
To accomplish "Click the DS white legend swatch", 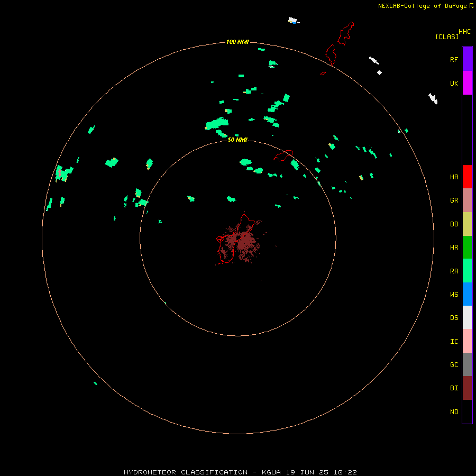I will 467,317.
